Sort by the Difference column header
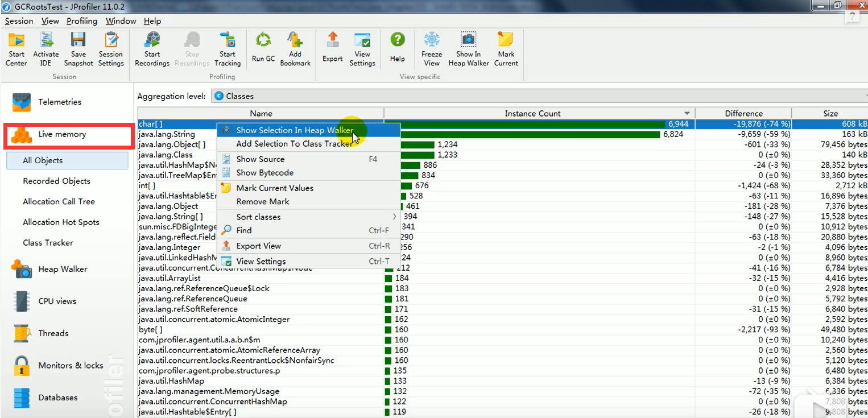This screenshot has height=418, width=868. (743, 113)
